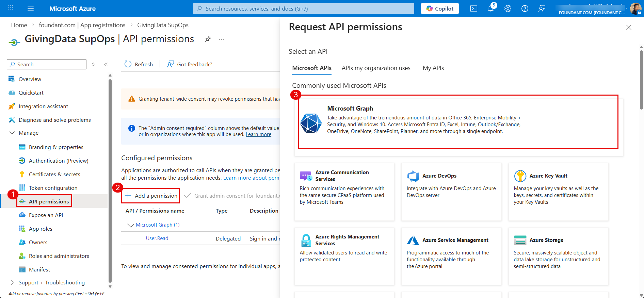This screenshot has height=298, width=644.
Task: Switch to Microsoft APIs tab
Action: (312, 68)
